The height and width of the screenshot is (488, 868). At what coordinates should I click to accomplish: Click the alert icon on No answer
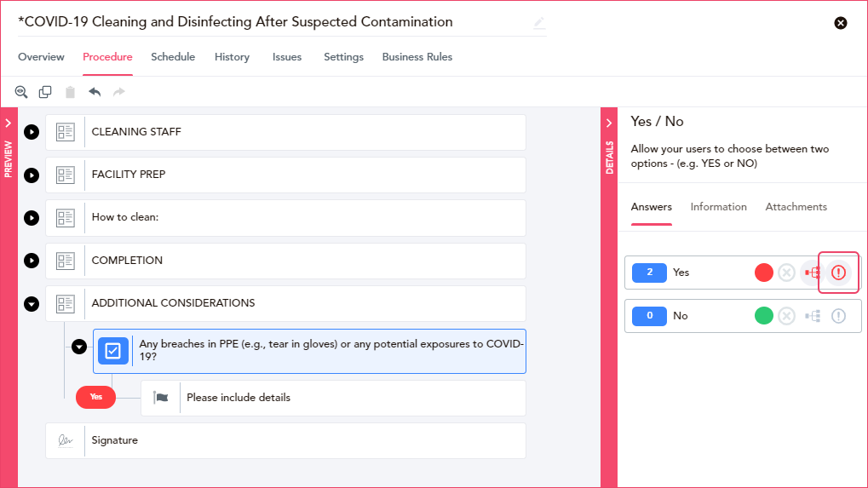click(839, 316)
